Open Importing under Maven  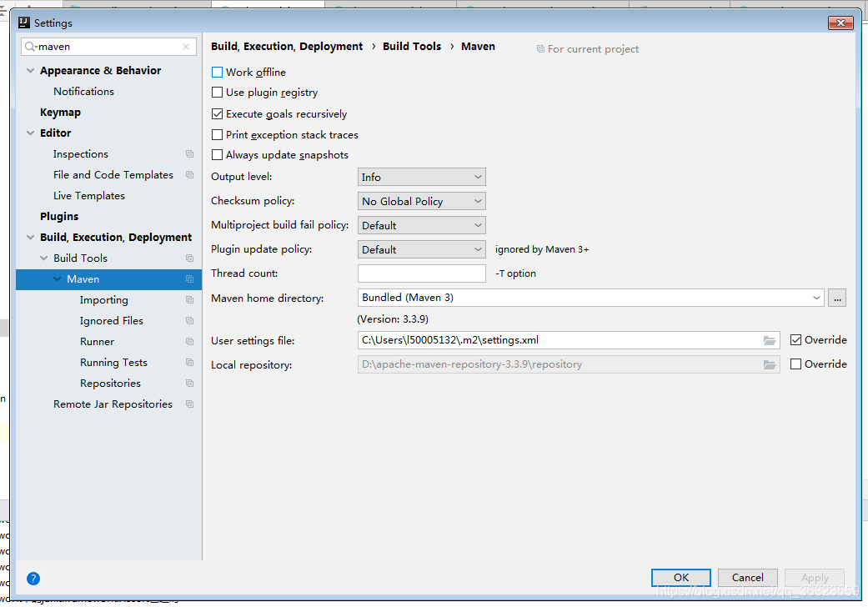[104, 300]
